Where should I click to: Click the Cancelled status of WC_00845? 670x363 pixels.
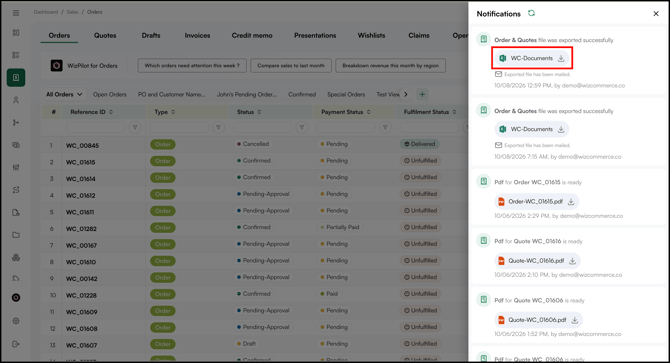point(253,144)
